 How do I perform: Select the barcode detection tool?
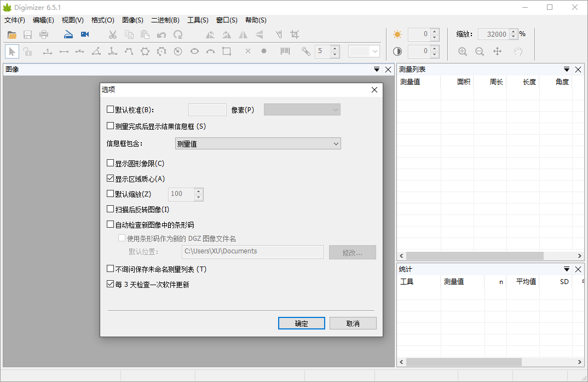pyautogui.click(x=285, y=51)
